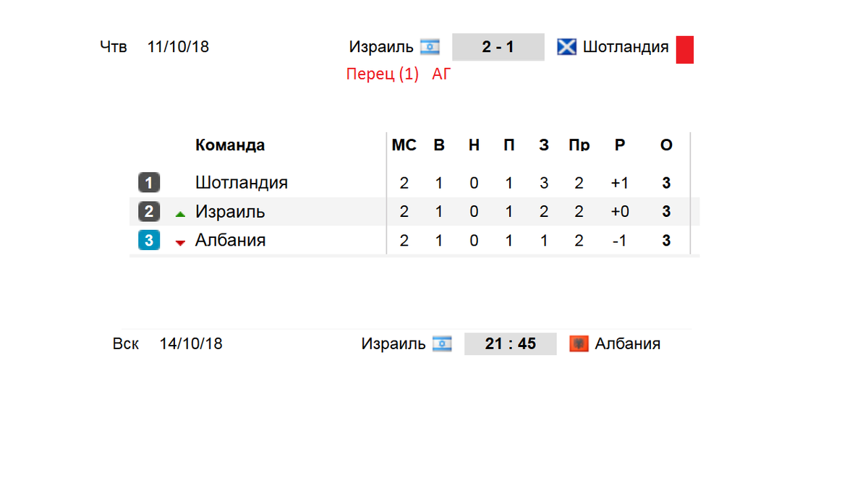Click Шотландия team name in the match result

(x=626, y=47)
